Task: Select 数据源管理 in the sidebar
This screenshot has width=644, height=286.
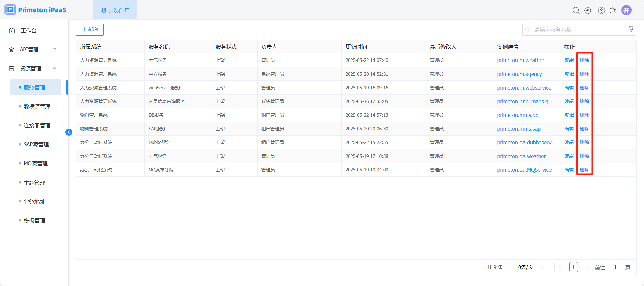Action: (37, 106)
